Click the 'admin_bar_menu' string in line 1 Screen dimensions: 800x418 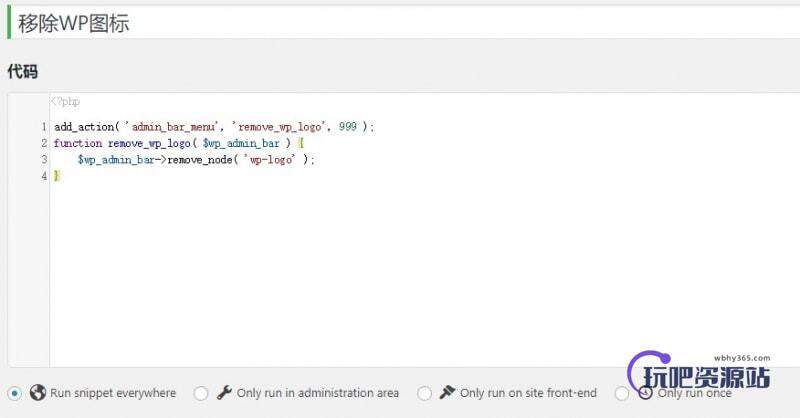coord(174,127)
